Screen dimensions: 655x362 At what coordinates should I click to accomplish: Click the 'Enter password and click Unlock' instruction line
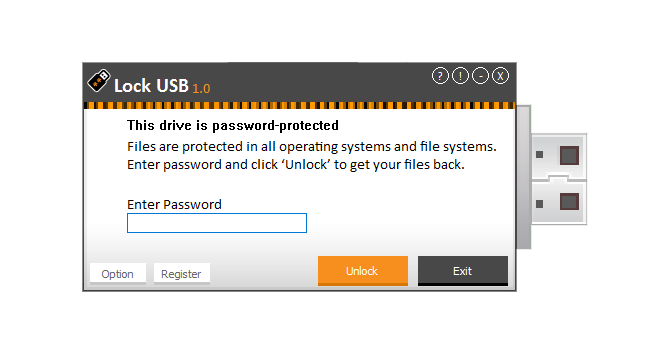pyautogui.click(x=296, y=165)
